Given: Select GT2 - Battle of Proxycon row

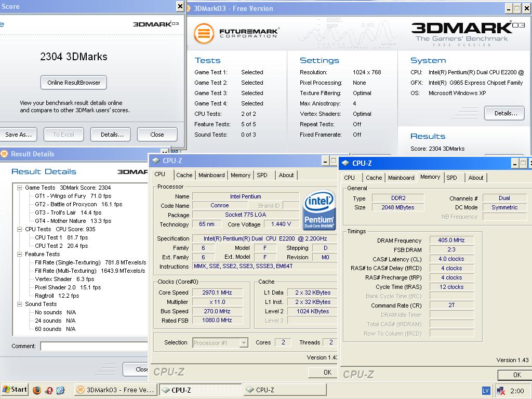Looking at the screenshot, I should [x=78, y=204].
